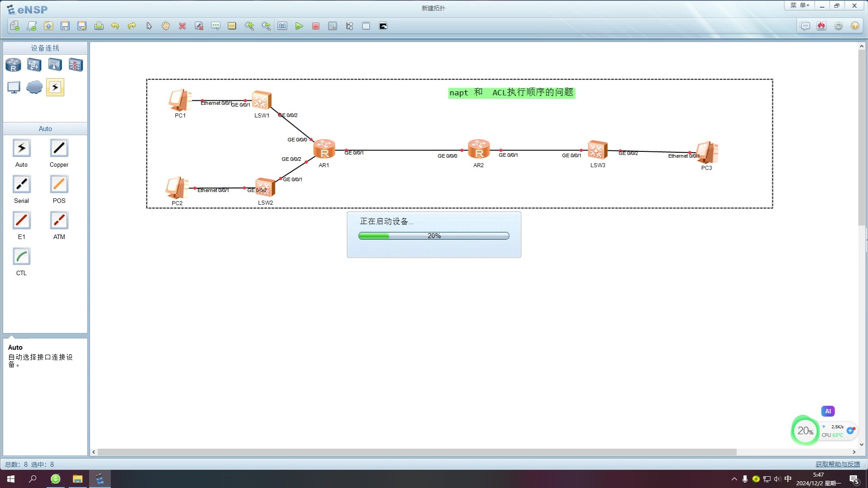Click the New Topology toolbar icon
This screenshot has width=868, height=488.
15,26
